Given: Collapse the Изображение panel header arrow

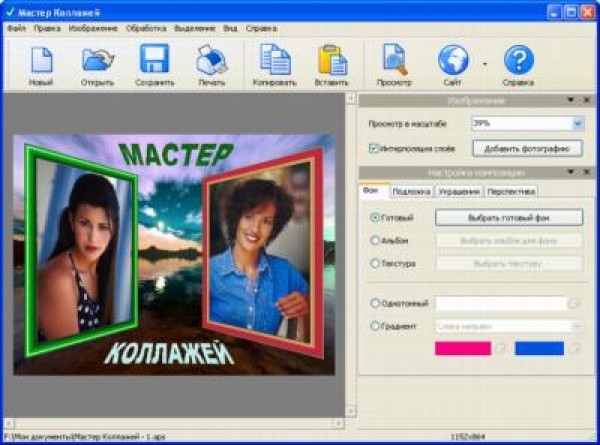Looking at the screenshot, I should (570, 100).
